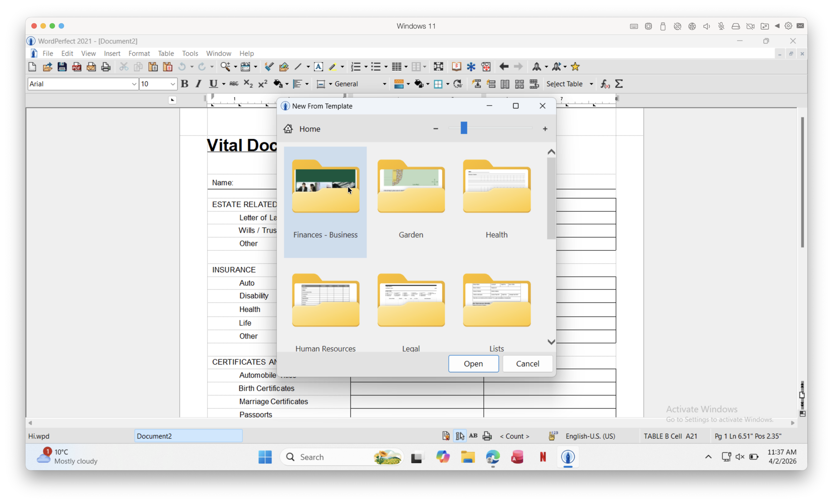Toggle bold formatting in the property bar
The height and width of the screenshot is (504, 833).
pyautogui.click(x=184, y=84)
